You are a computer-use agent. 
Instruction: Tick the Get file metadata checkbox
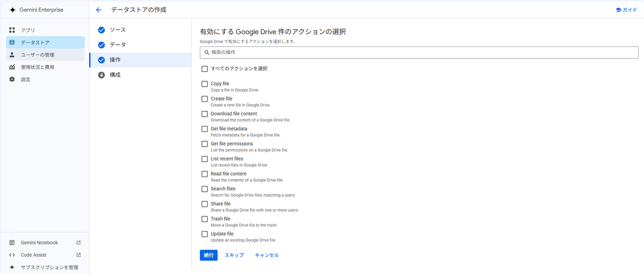(x=205, y=129)
